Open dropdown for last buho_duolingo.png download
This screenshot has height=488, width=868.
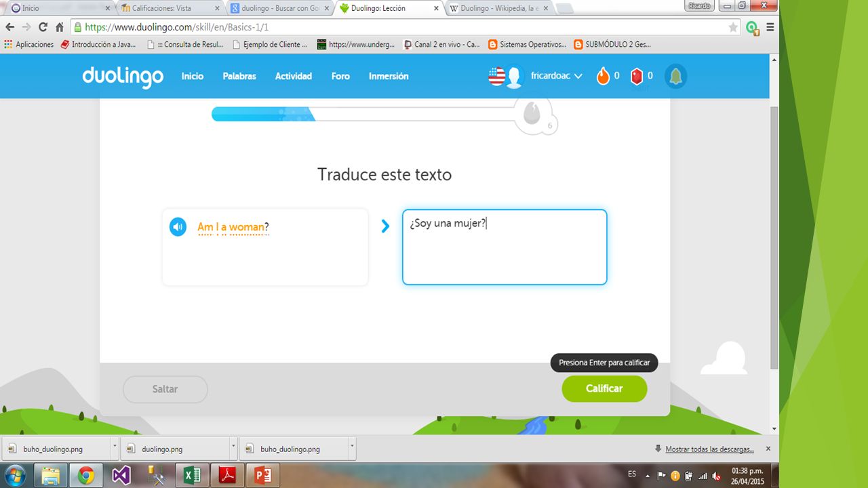tap(352, 448)
